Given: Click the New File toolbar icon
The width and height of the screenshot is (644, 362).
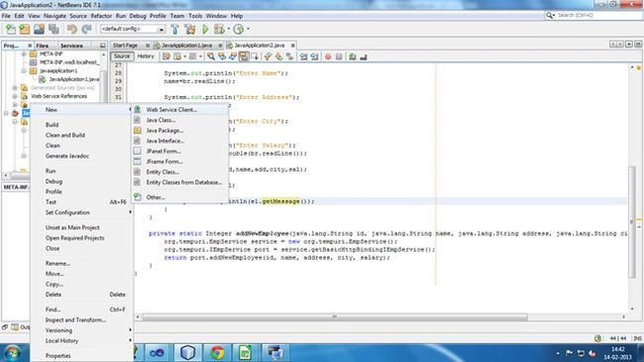Looking at the screenshot, I should [x=10, y=29].
